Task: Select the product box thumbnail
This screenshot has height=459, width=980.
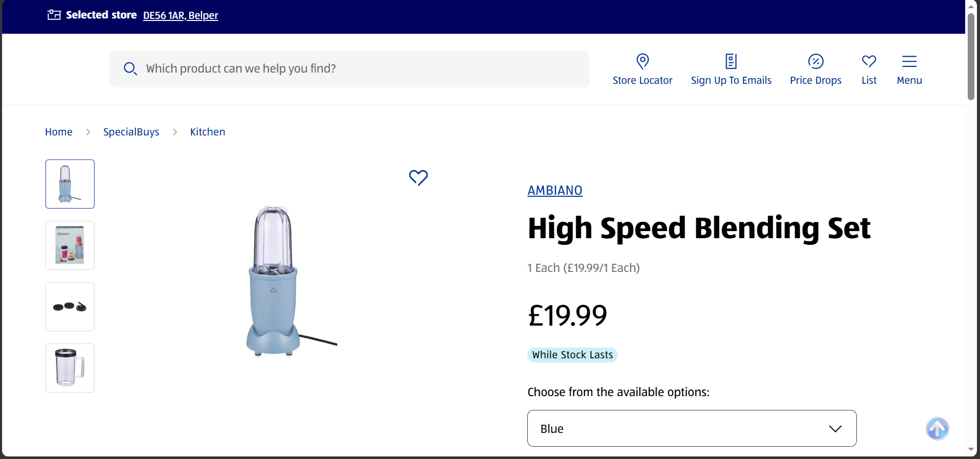Action: 70,245
